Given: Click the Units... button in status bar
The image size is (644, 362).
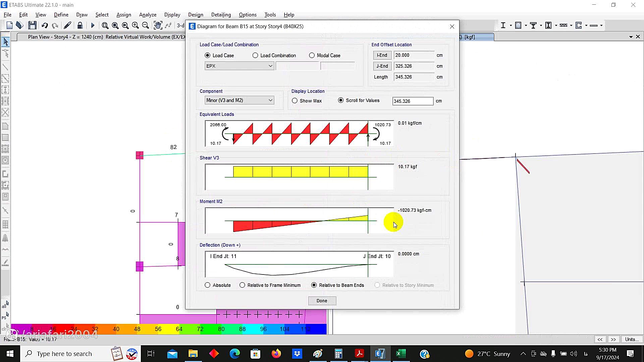Looking at the screenshot, I should 632,339.
